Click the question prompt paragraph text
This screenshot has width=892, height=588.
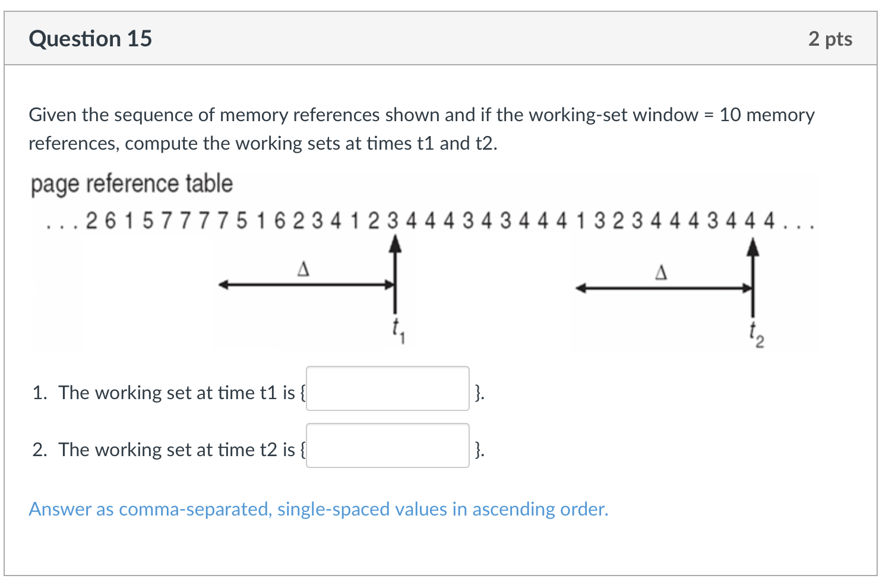[x=422, y=128]
